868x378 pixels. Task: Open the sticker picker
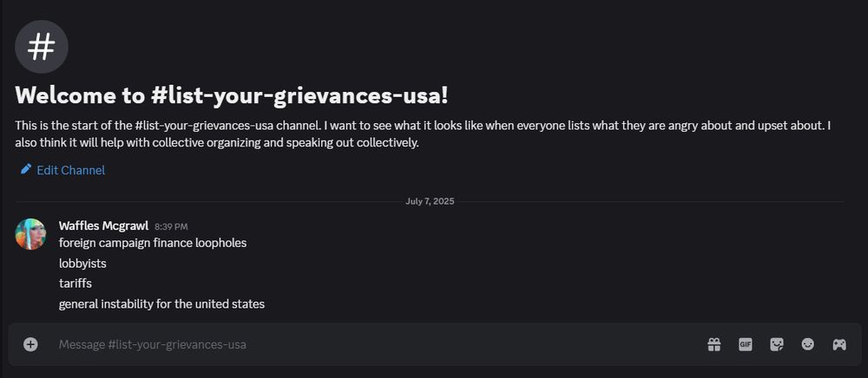coord(777,345)
